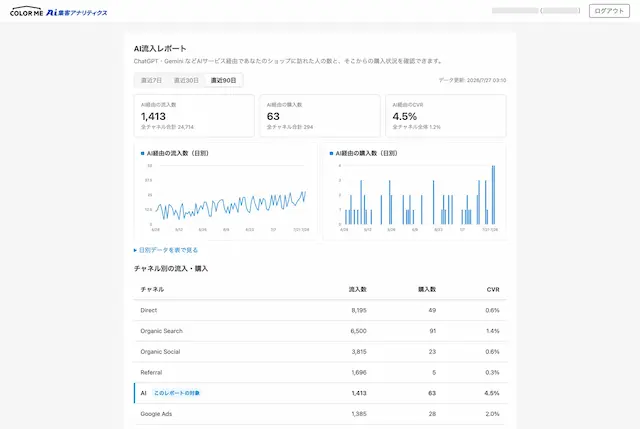Click the チャネル column header
The width and height of the screenshot is (640, 429).
point(152,289)
